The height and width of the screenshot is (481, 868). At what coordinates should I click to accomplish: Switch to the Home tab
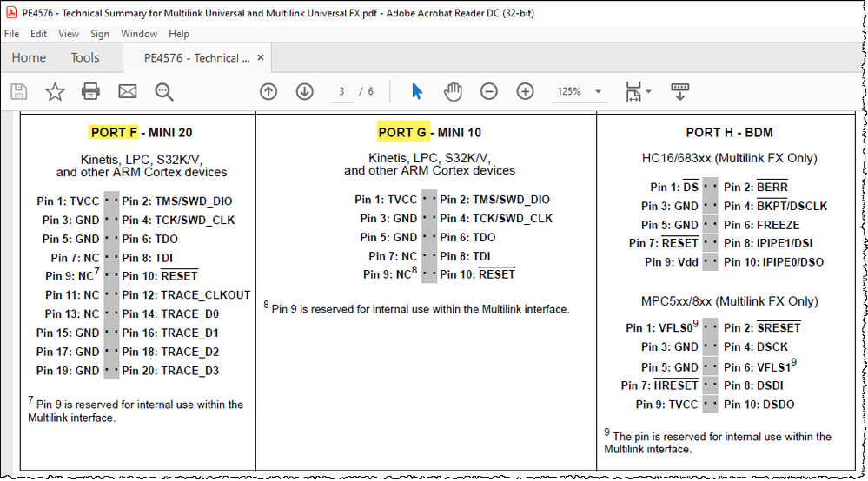29,57
